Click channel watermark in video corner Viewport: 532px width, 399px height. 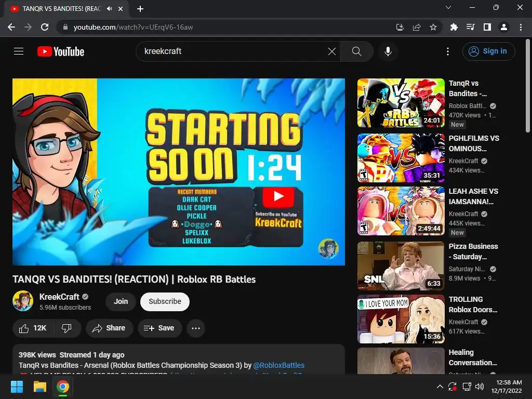click(x=328, y=248)
